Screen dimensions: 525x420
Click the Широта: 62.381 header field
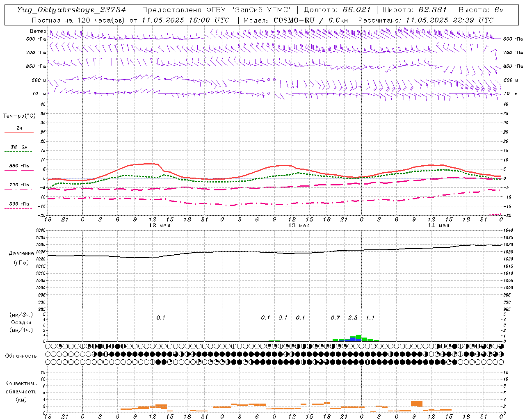414,10
